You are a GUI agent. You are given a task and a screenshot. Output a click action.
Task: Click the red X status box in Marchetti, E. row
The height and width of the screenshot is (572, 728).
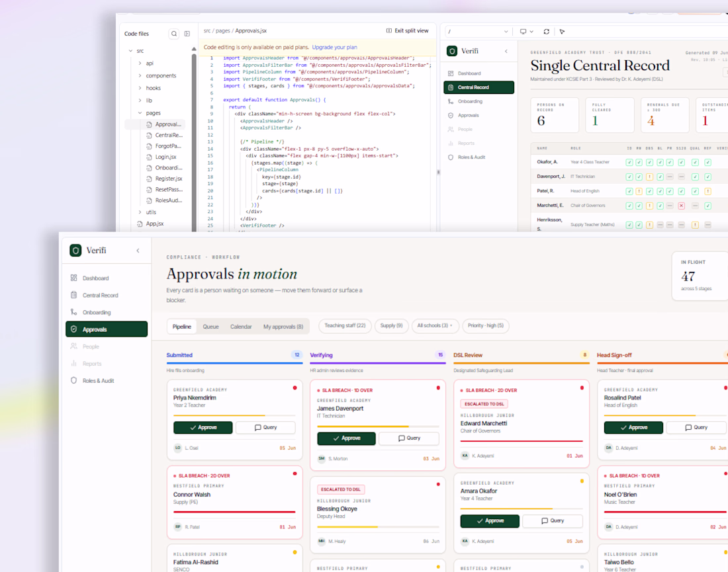(681, 206)
